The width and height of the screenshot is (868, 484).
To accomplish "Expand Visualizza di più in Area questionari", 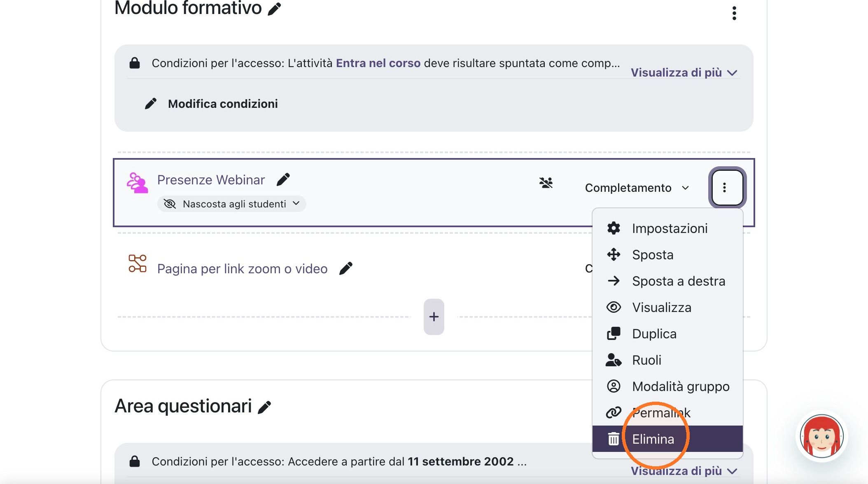I will (684, 471).
